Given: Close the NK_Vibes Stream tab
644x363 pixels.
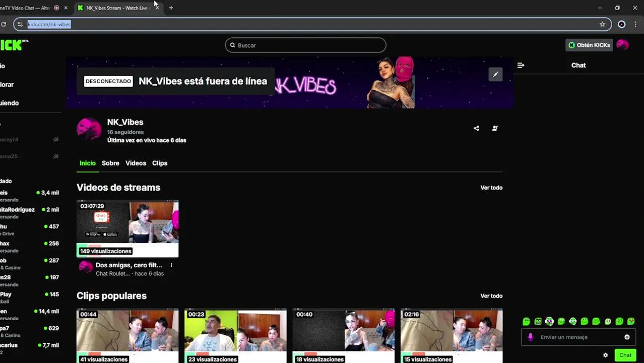Looking at the screenshot, I should pyautogui.click(x=157, y=8).
